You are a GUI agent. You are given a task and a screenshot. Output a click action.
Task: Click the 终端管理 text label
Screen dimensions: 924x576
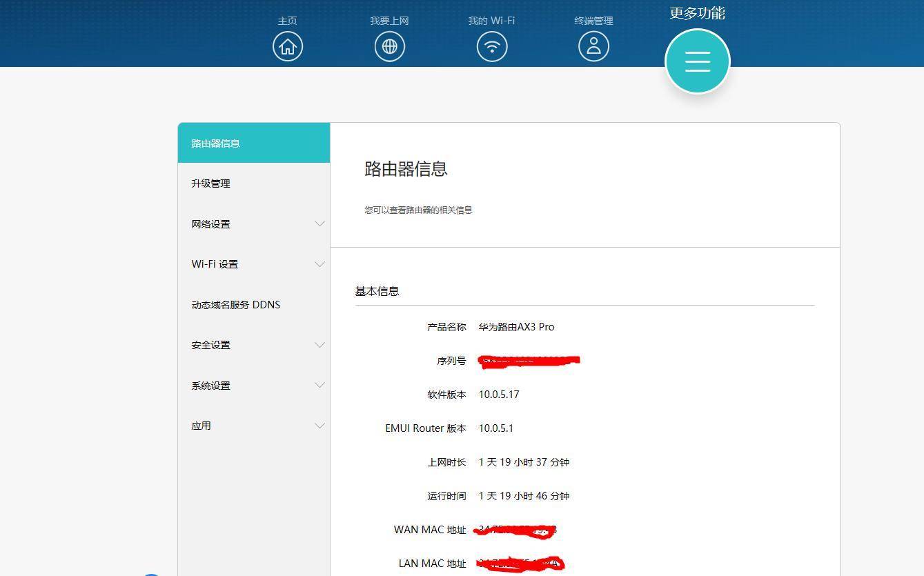(x=593, y=21)
